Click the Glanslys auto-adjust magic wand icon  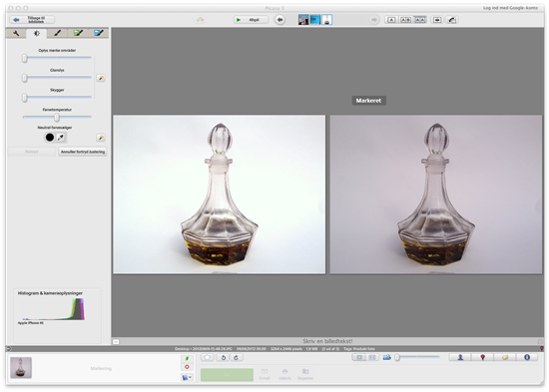coord(101,78)
